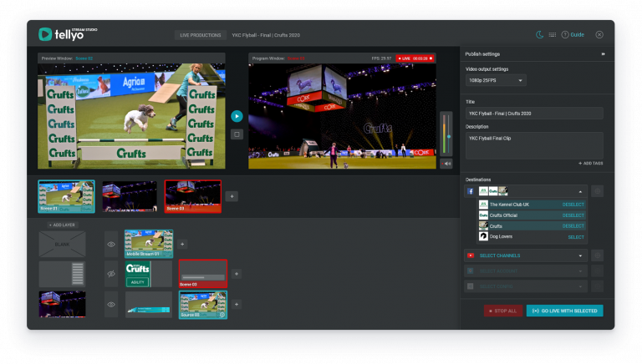The image size is (642, 364).
Task: Open YouTube destination settings icon
Action: (x=598, y=255)
